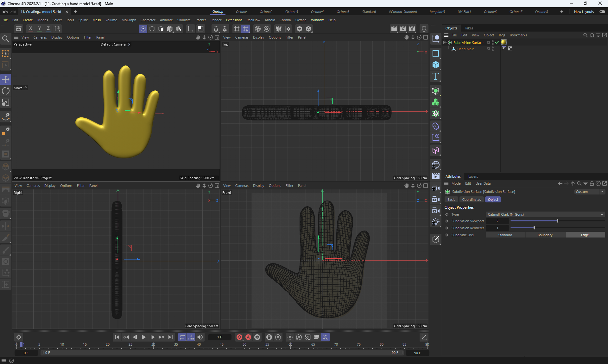Switch to the Takes tab
Screen dimensions: 608x364
pos(469,28)
